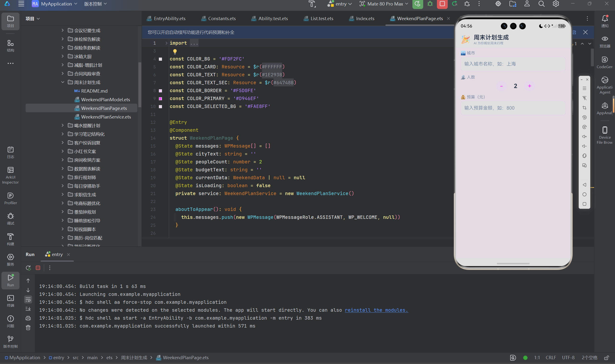Screen dimensions: 615x364
Task: Click the COLOR_PRIMARY color swatch in gutter
Action: [x=160, y=99]
